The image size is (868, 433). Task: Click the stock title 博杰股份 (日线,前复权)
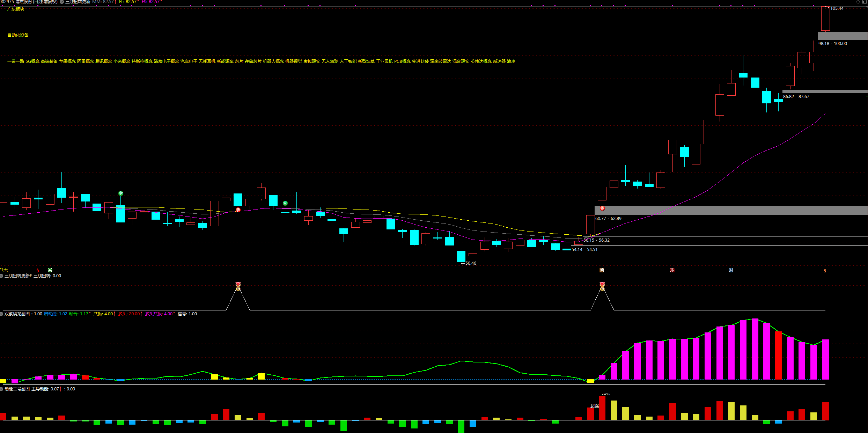click(x=36, y=2)
